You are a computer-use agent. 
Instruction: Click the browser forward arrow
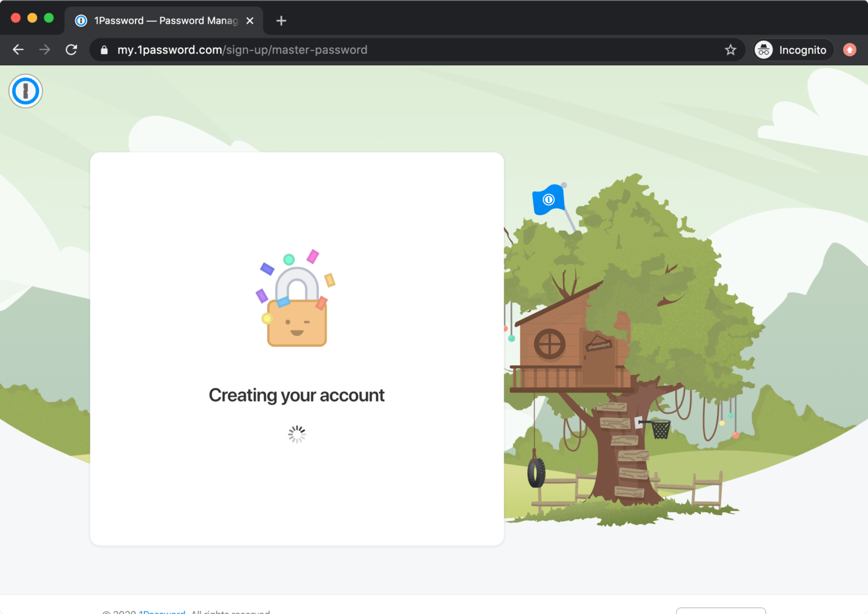point(45,50)
